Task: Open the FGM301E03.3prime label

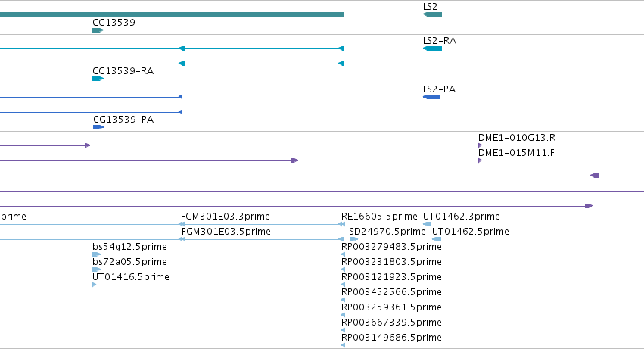Action: coord(225,217)
